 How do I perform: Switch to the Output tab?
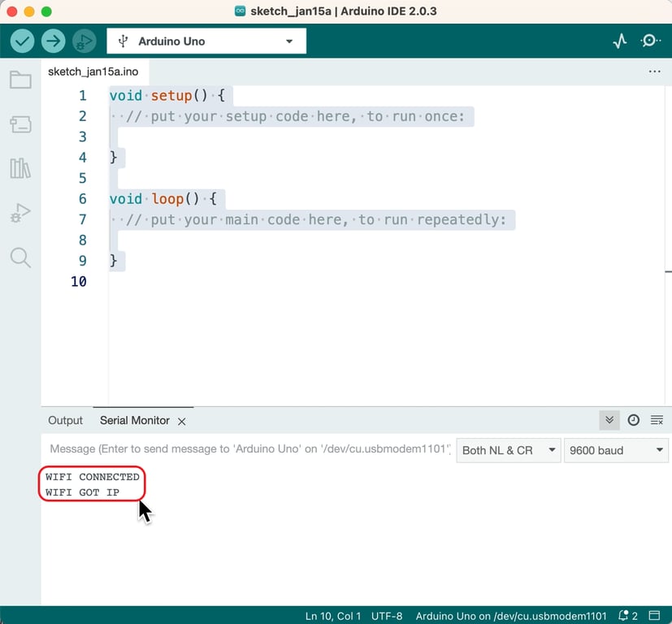click(65, 420)
